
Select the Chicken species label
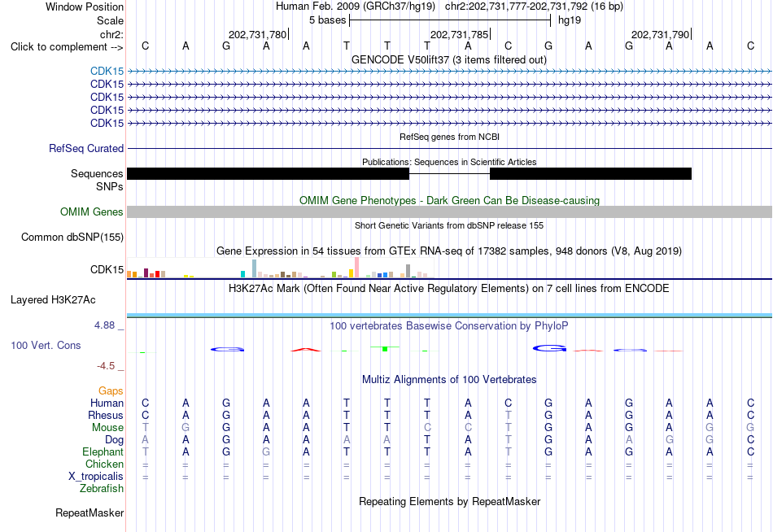pos(104,464)
